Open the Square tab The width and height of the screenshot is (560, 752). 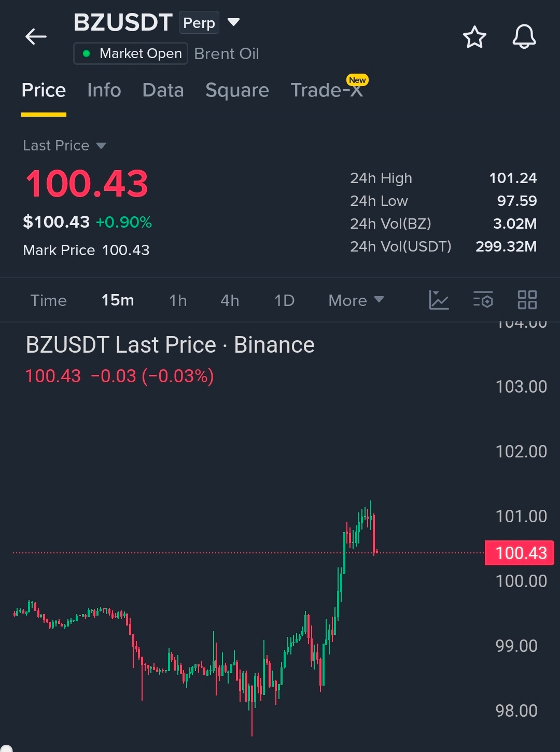[237, 91]
